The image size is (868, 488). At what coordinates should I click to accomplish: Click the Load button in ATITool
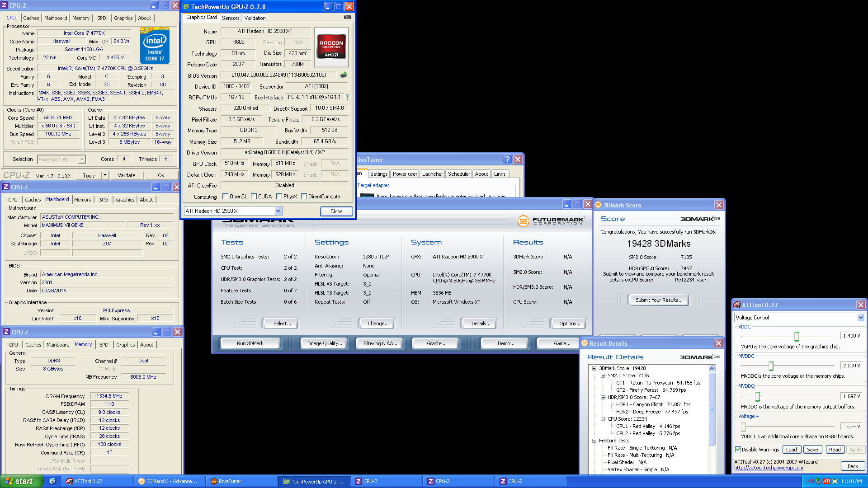click(791, 450)
